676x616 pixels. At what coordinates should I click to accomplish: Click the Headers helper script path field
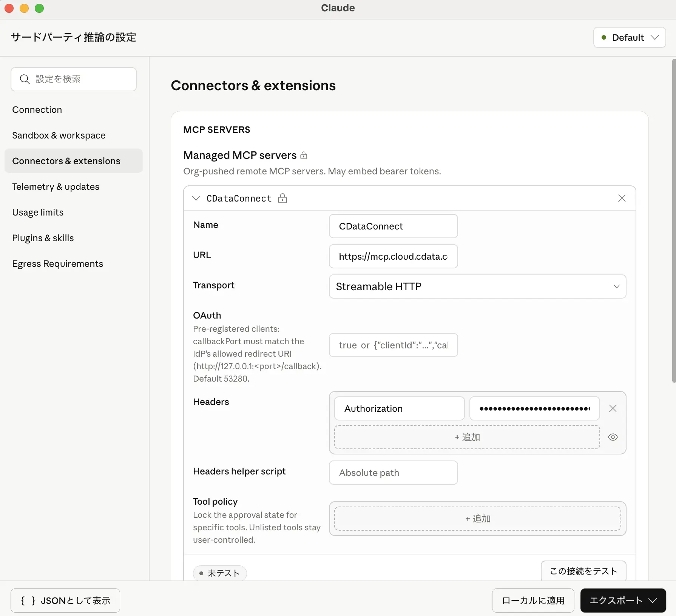point(394,473)
